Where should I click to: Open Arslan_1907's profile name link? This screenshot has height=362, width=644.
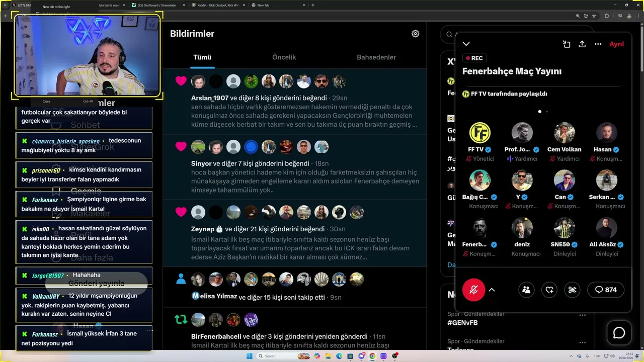coord(210,98)
